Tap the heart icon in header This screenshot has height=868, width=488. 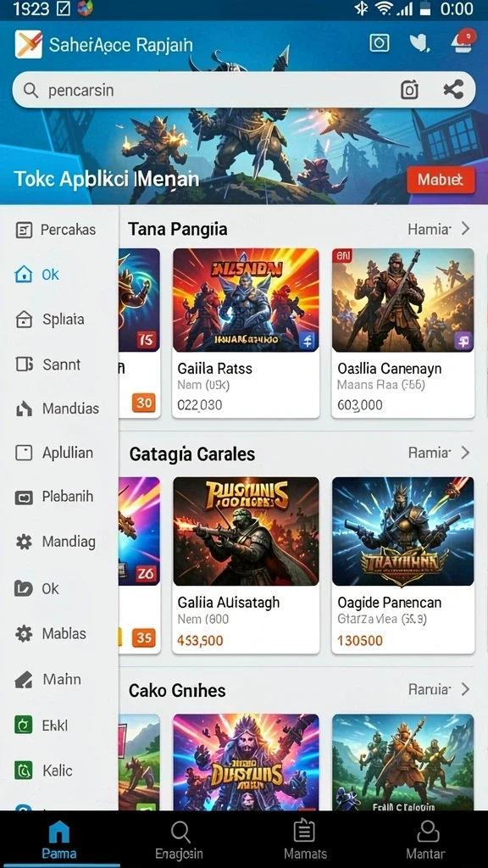(x=420, y=43)
